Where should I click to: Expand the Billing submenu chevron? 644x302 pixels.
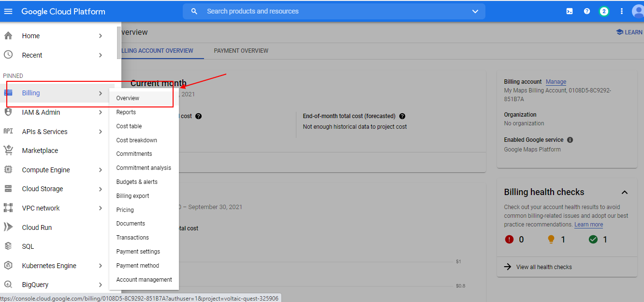point(101,93)
